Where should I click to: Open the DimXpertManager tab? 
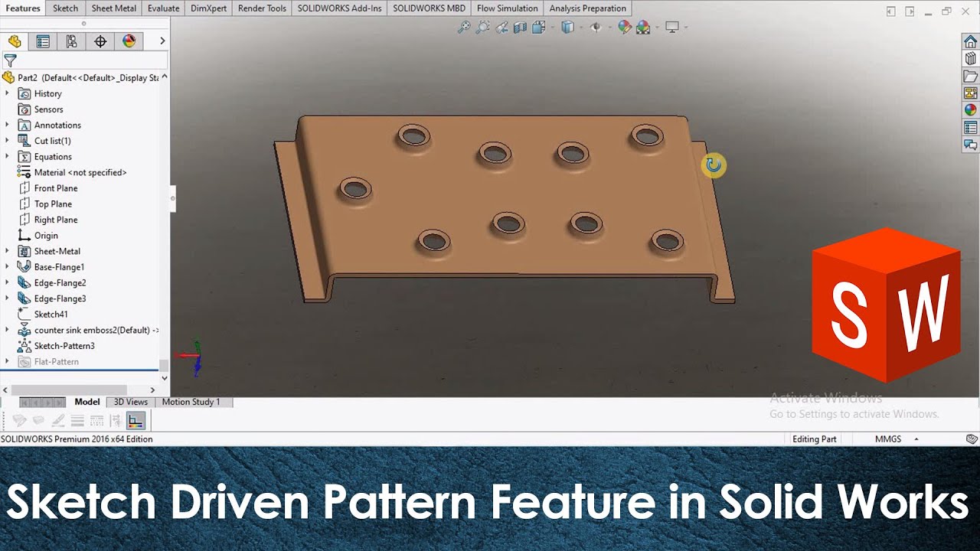(x=100, y=41)
